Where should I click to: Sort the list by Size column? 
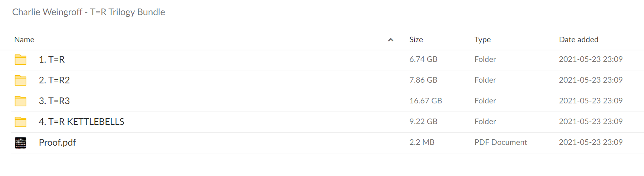416,40
